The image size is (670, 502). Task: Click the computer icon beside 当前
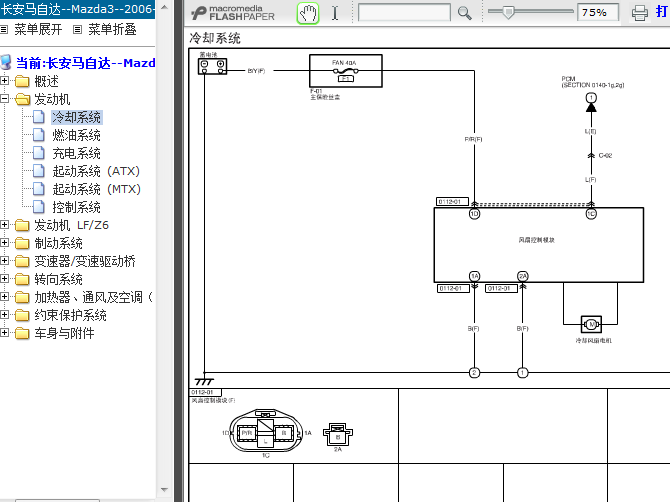pyautogui.click(x=6, y=62)
